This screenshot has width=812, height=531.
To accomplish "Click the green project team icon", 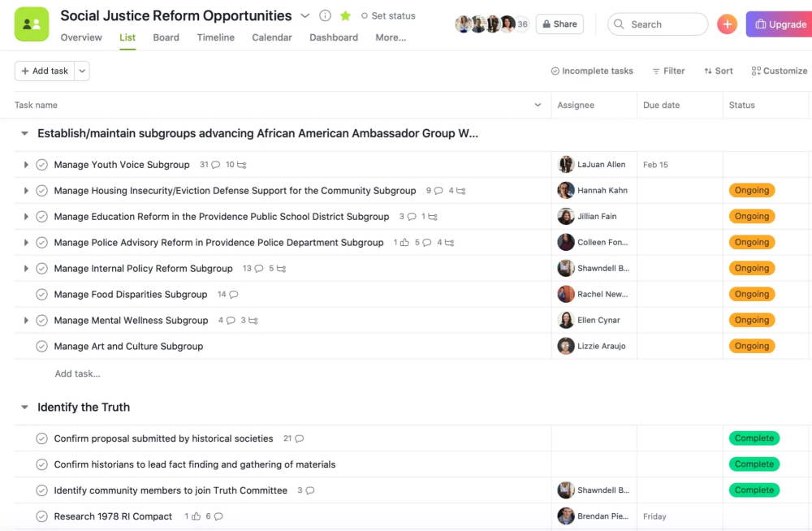I will pos(32,24).
